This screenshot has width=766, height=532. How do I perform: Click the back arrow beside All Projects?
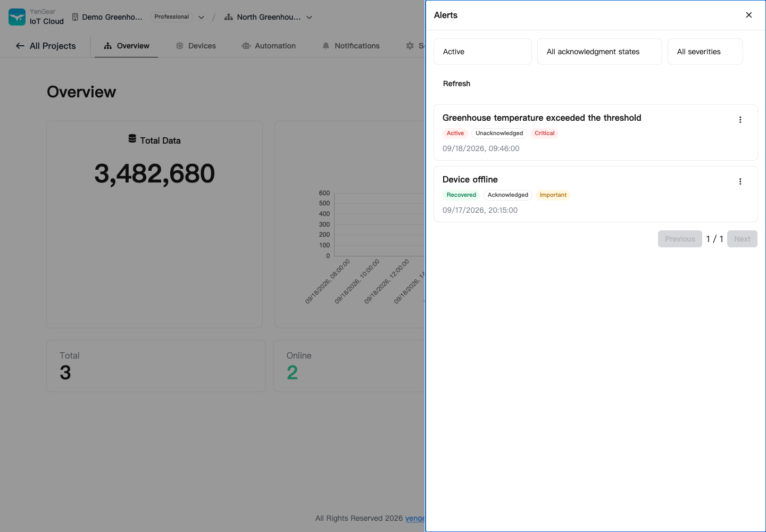point(20,46)
